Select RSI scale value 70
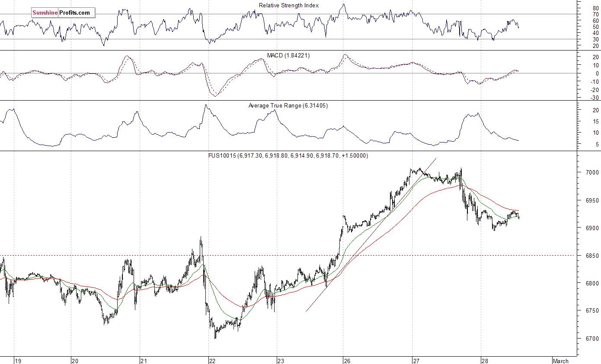 pyautogui.click(x=595, y=14)
